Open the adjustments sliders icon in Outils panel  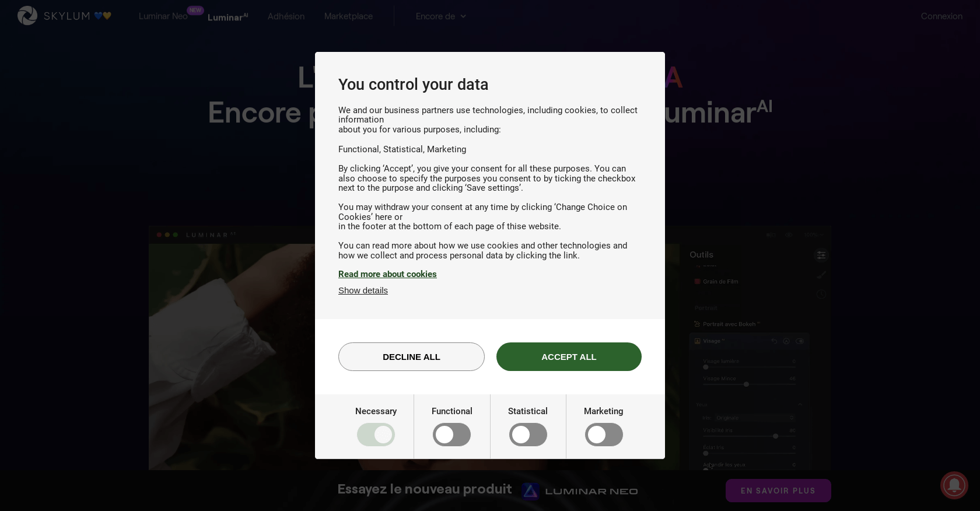pyautogui.click(x=821, y=255)
